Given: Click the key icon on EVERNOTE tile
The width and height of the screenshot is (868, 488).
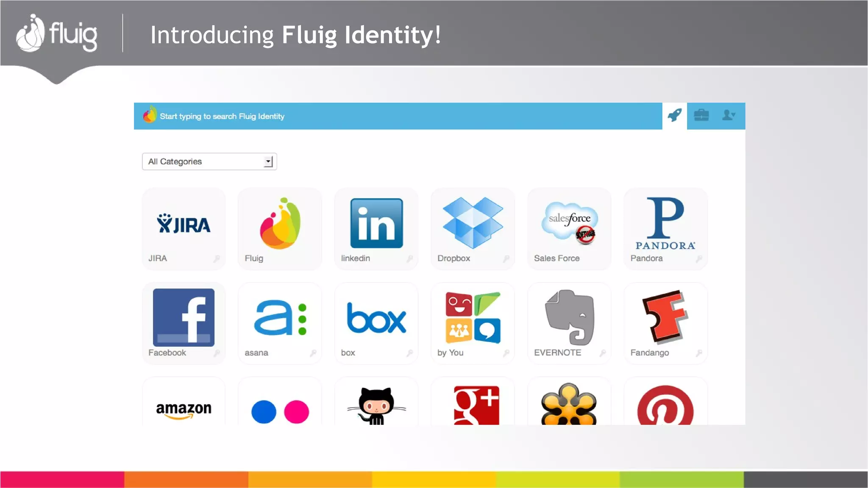Looking at the screenshot, I should (602, 353).
